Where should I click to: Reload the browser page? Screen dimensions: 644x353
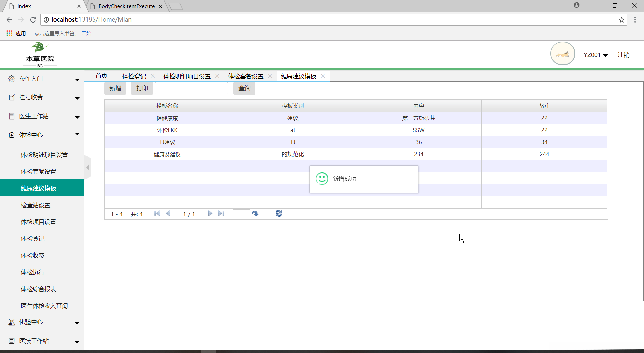point(33,20)
